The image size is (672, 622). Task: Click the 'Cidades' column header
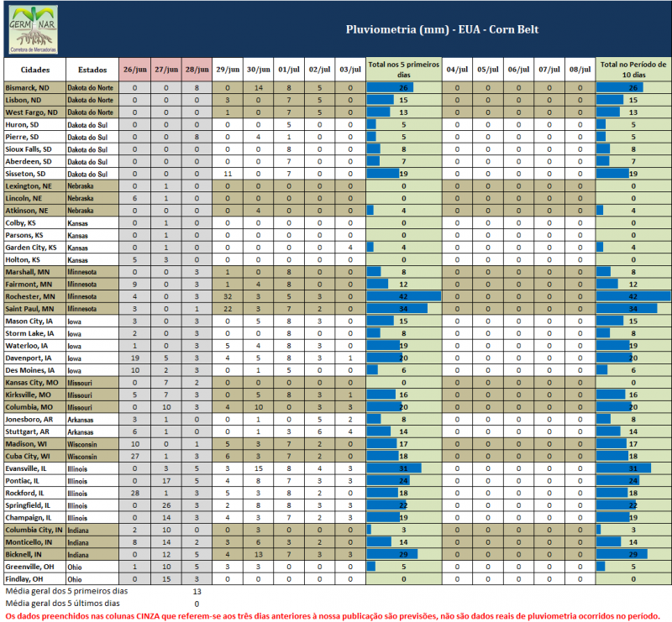pyautogui.click(x=34, y=70)
